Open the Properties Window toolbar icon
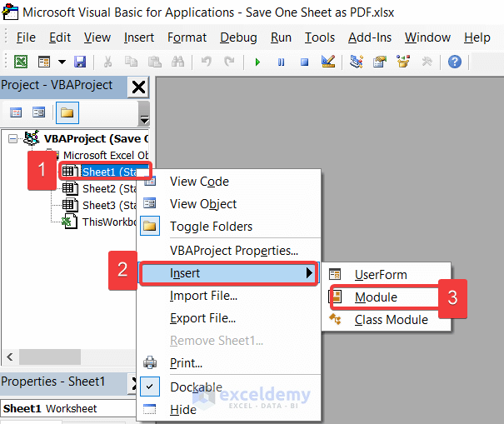 (x=380, y=62)
